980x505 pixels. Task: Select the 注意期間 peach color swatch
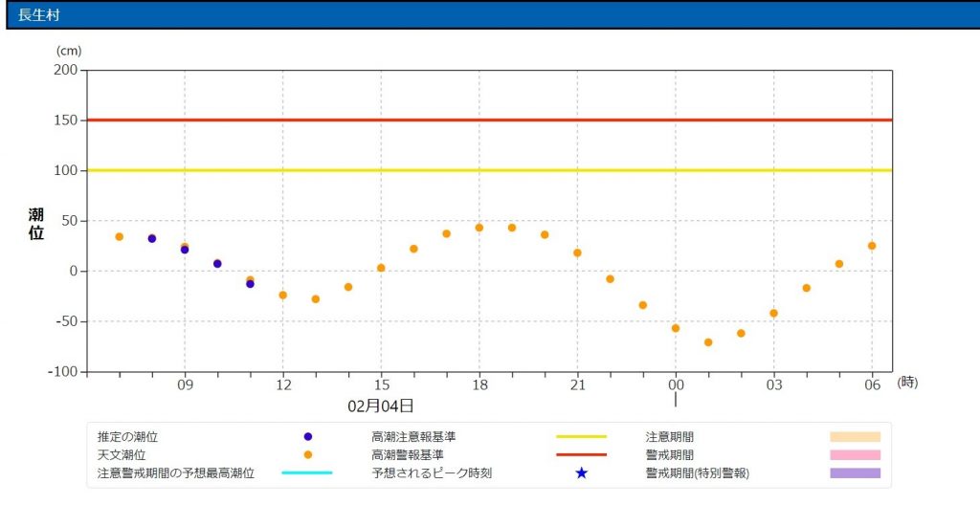coord(855,437)
